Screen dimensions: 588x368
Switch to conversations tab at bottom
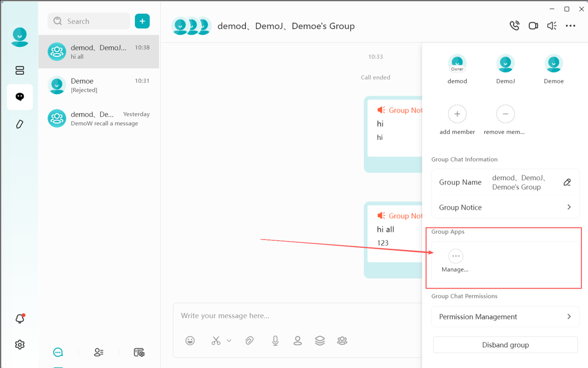[x=58, y=352]
